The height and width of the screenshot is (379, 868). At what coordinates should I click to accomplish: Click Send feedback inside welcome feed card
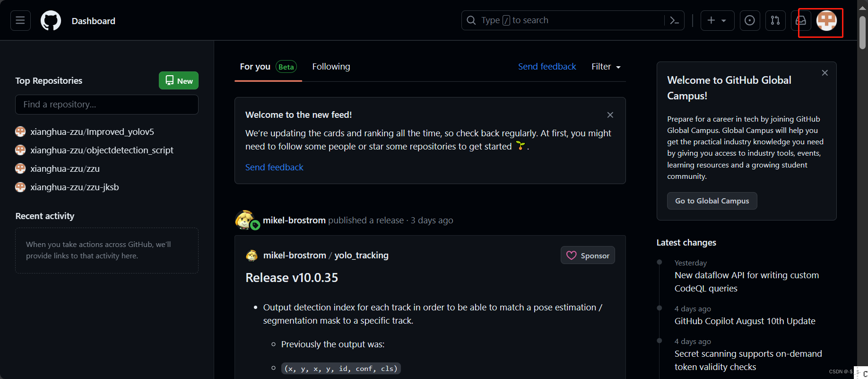[x=274, y=167]
